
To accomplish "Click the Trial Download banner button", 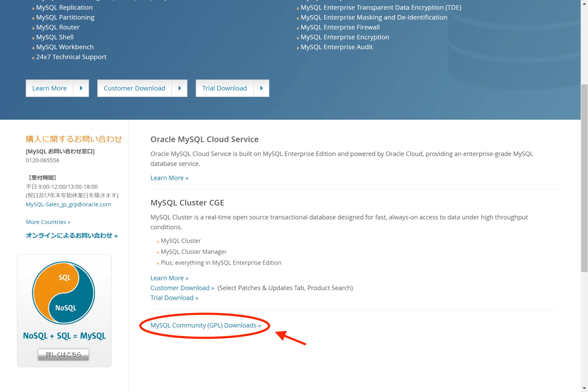I will tap(232, 88).
